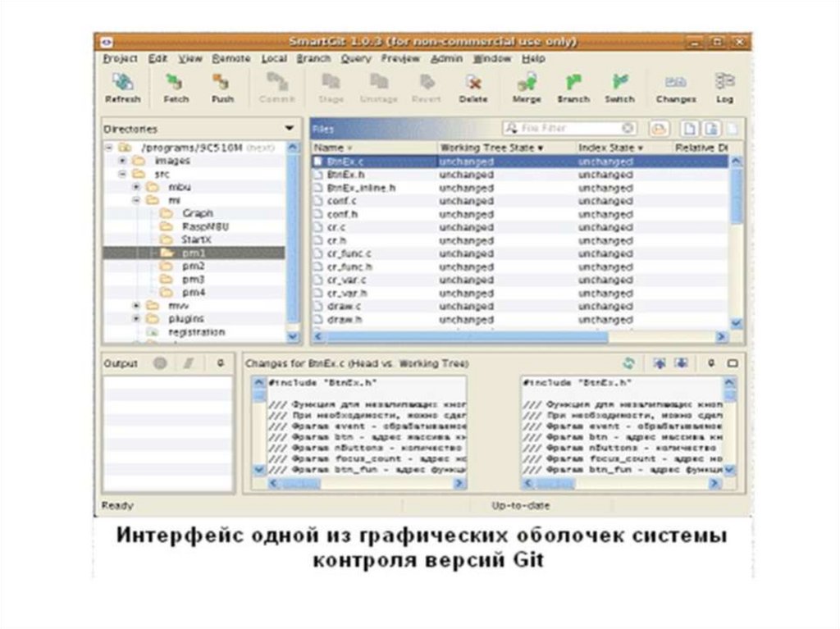
Task: Open the Edit menu
Action: tap(157, 58)
